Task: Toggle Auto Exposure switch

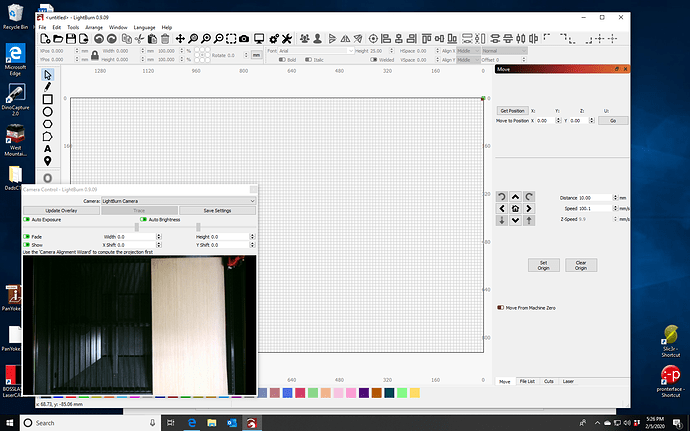Action: click(28, 219)
